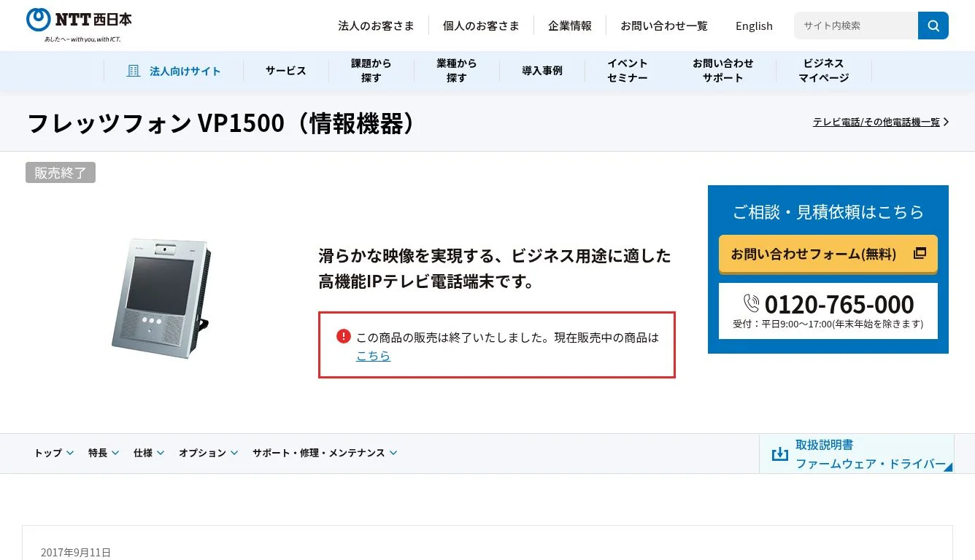Image resolution: width=975 pixels, height=560 pixels.
Task: Open 導入事例 menu
Action: pyautogui.click(x=542, y=71)
